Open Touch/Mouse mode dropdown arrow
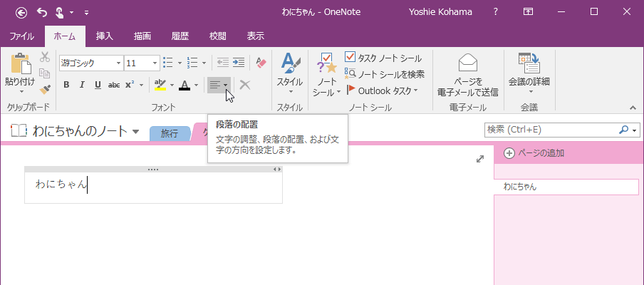This screenshot has height=285, width=644. click(x=71, y=13)
